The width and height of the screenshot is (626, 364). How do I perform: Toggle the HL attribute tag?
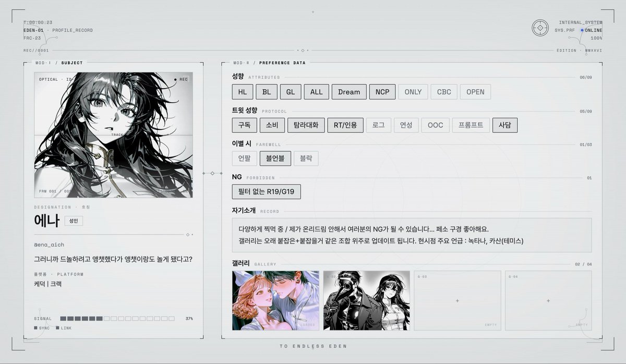[x=242, y=92]
